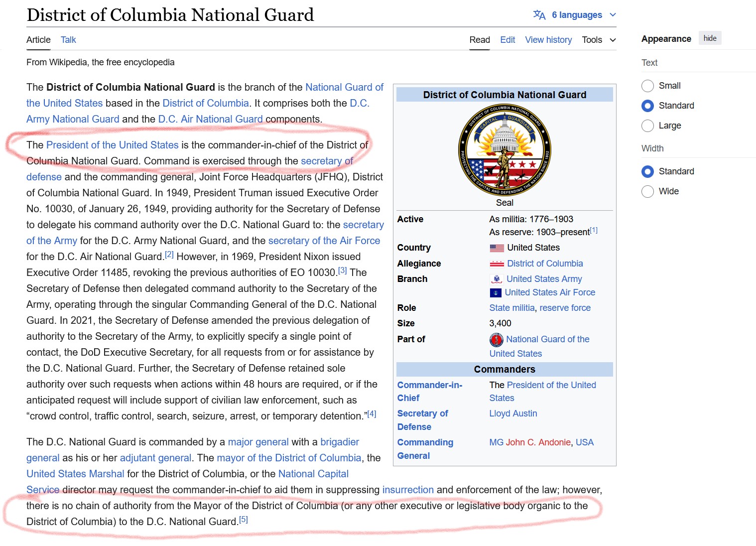This screenshot has height=546, width=756.
Task: Hide the Appearance panel
Action: (x=710, y=38)
